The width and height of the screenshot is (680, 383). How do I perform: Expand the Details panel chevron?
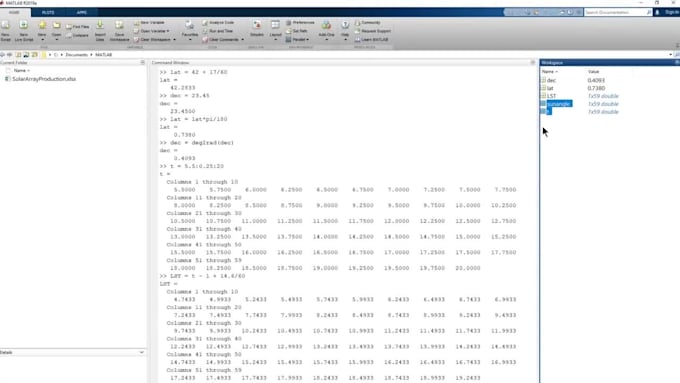coord(141,352)
